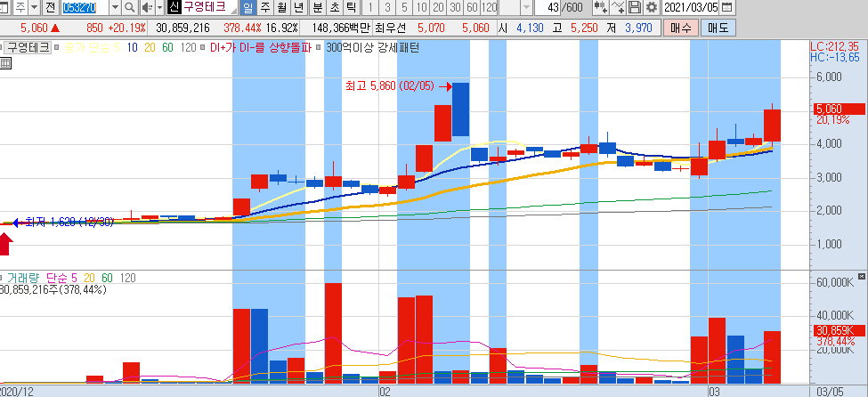The width and height of the screenshot is (868, 397).
Task: Click the low price value 3,970
Action: point(638,28)
